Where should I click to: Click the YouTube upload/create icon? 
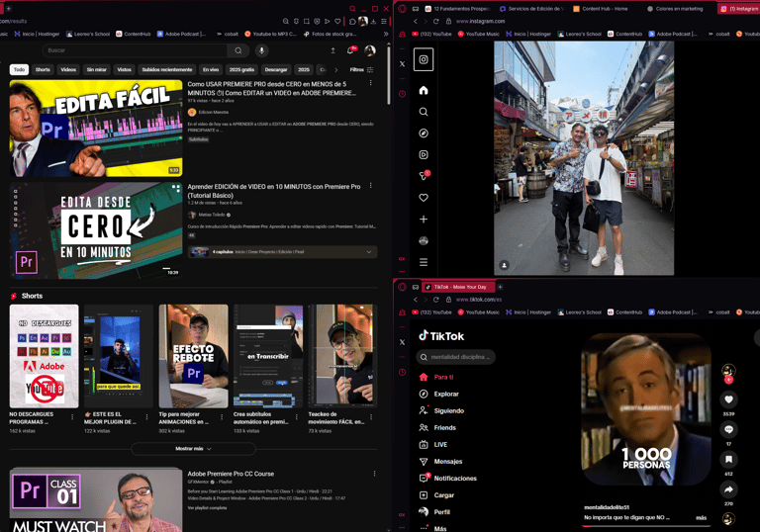point(332,50)
